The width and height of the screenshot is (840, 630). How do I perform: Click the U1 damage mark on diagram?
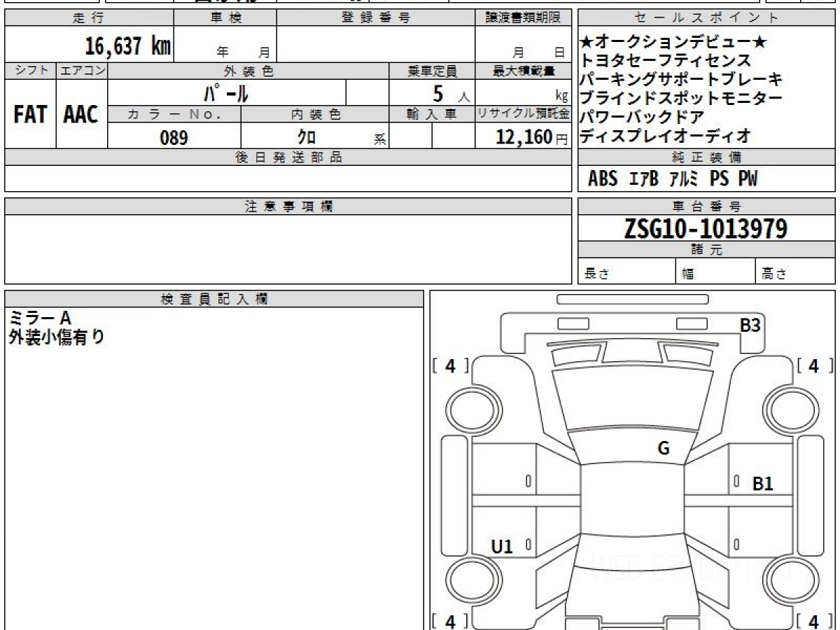(x=502, y=547)
